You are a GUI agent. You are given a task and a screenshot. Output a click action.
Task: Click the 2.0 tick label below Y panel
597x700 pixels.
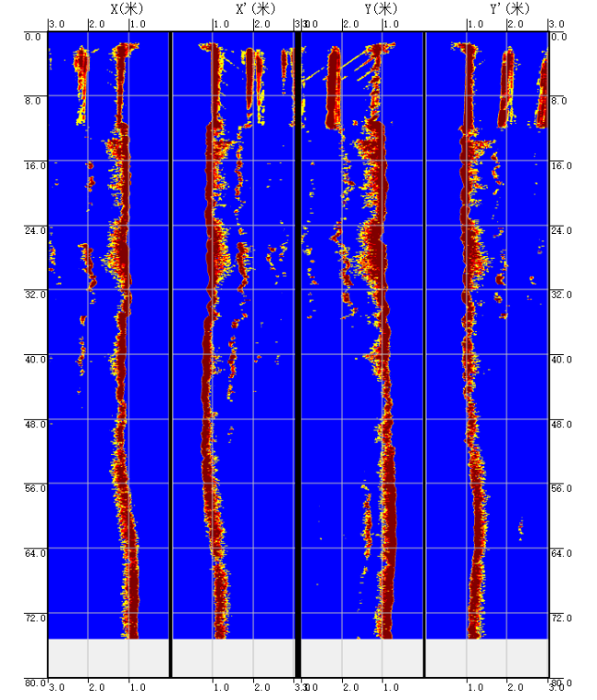351,687
